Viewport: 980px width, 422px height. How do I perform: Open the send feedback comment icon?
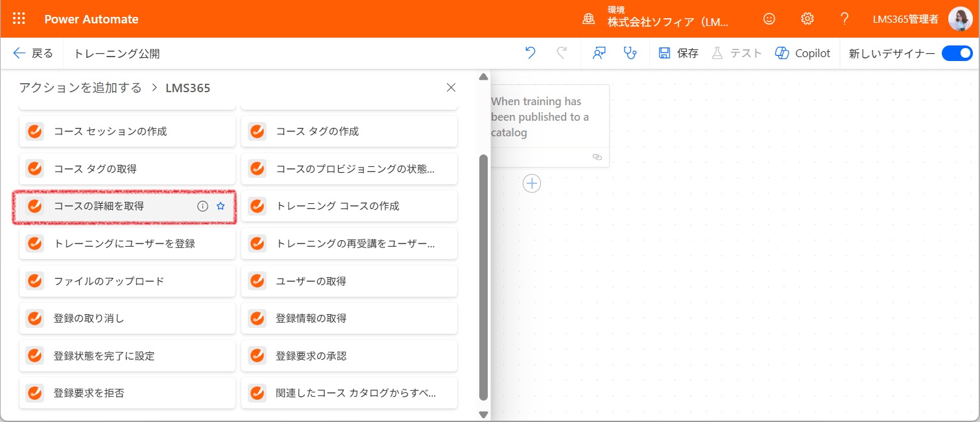pos(599,53)
